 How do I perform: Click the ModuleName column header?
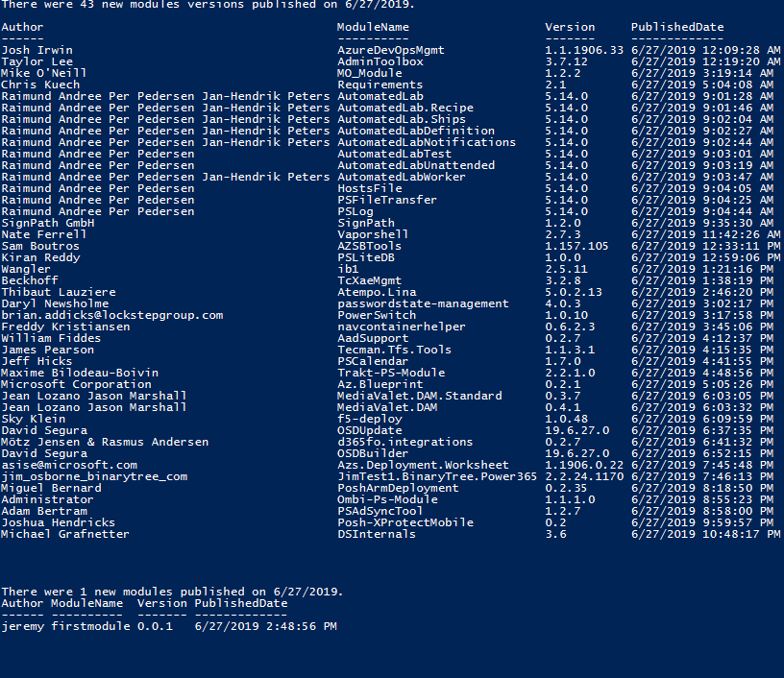tap(373, 28)
